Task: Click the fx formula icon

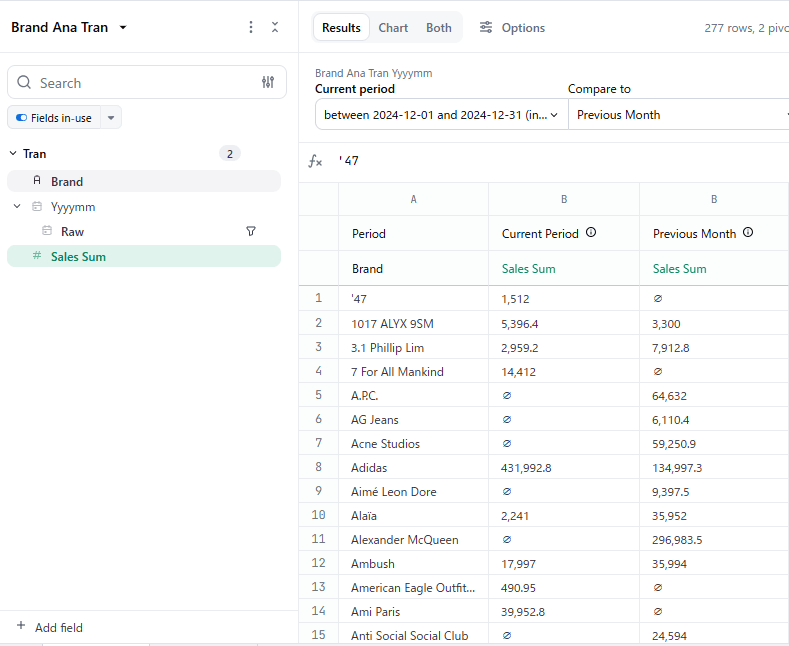Action: [x=315, y=161]
